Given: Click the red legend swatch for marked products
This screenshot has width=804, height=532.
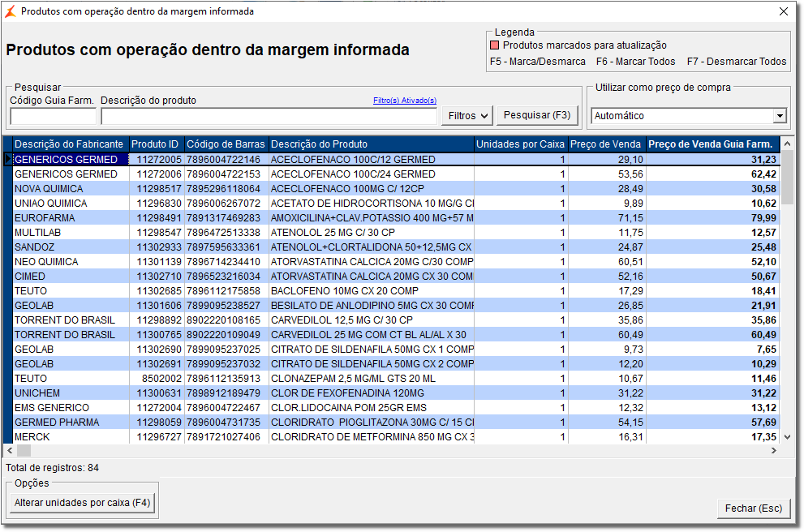Looking at the screenshot, I should [494, 45].
